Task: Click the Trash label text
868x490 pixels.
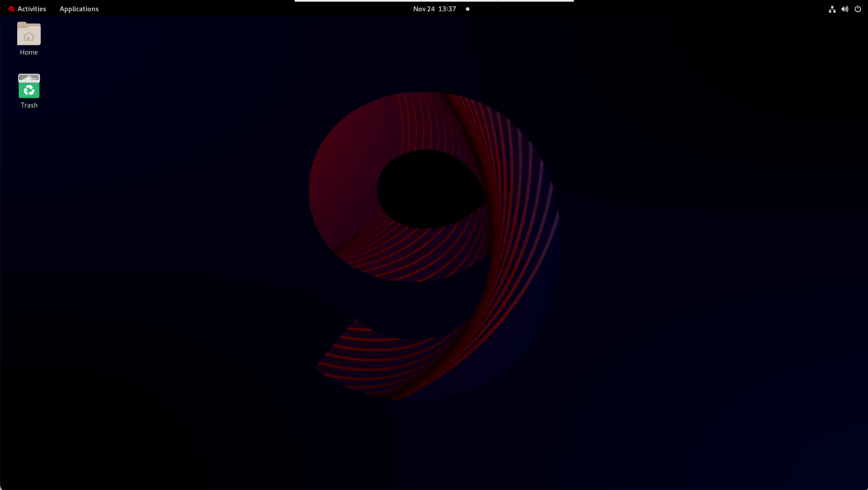Action: (x=29, y=105)
